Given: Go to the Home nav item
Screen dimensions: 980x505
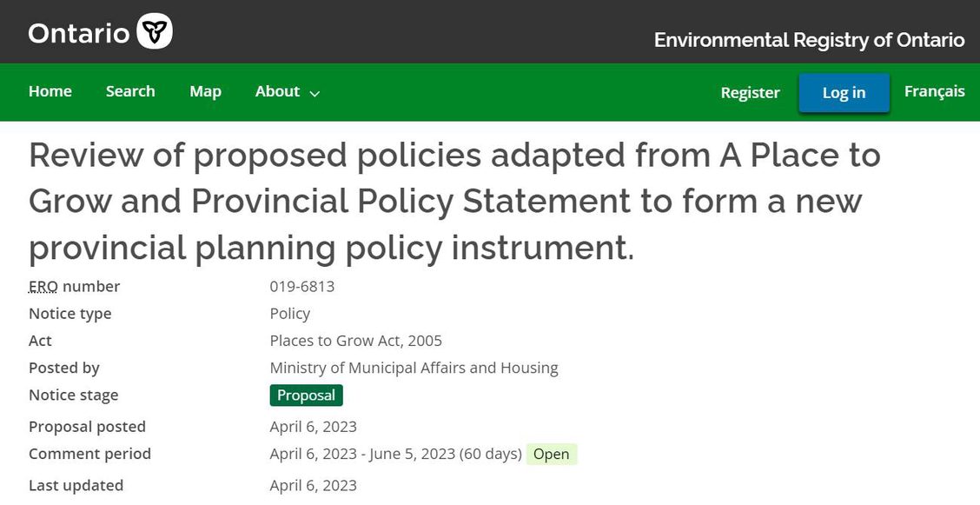Looking at the screenshot, I should click(x=50, y=91).
